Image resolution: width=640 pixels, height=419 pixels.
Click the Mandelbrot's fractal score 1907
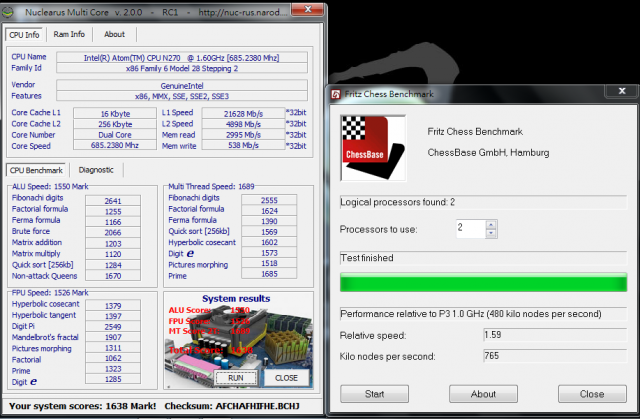(113, 337)
